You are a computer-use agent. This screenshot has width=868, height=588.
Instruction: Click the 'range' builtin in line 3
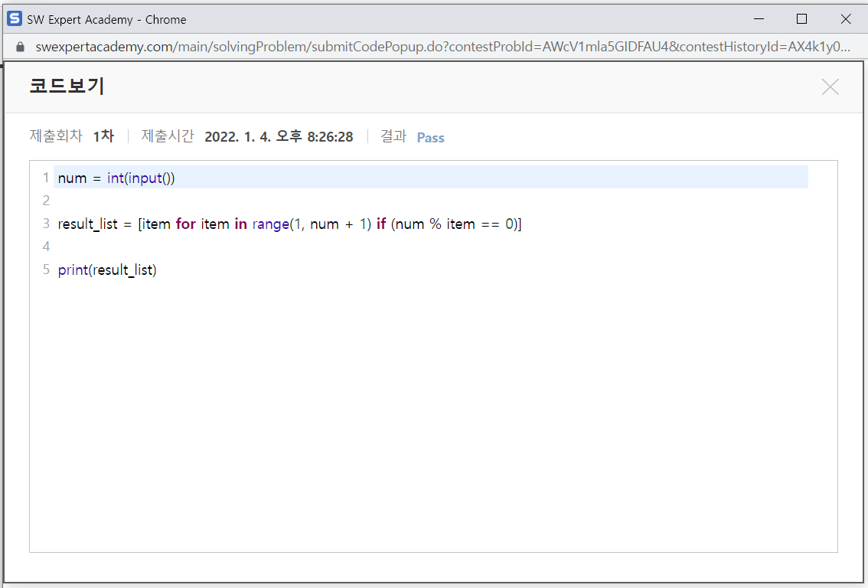(x=271, y=224)
